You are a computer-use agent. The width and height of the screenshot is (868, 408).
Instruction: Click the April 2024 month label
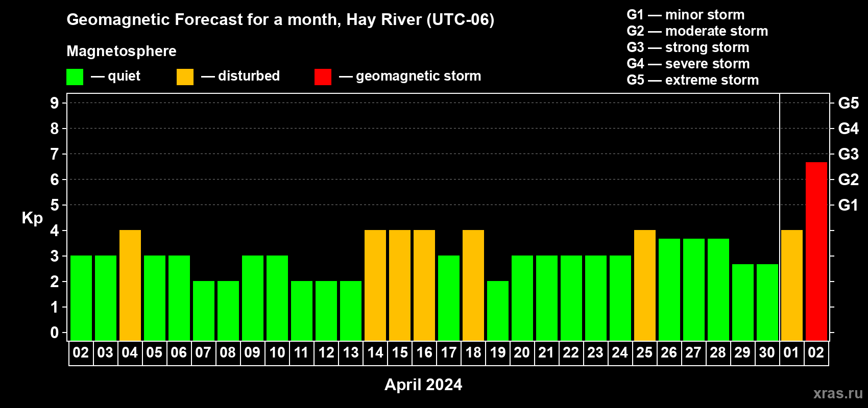[x=423, y=385]
